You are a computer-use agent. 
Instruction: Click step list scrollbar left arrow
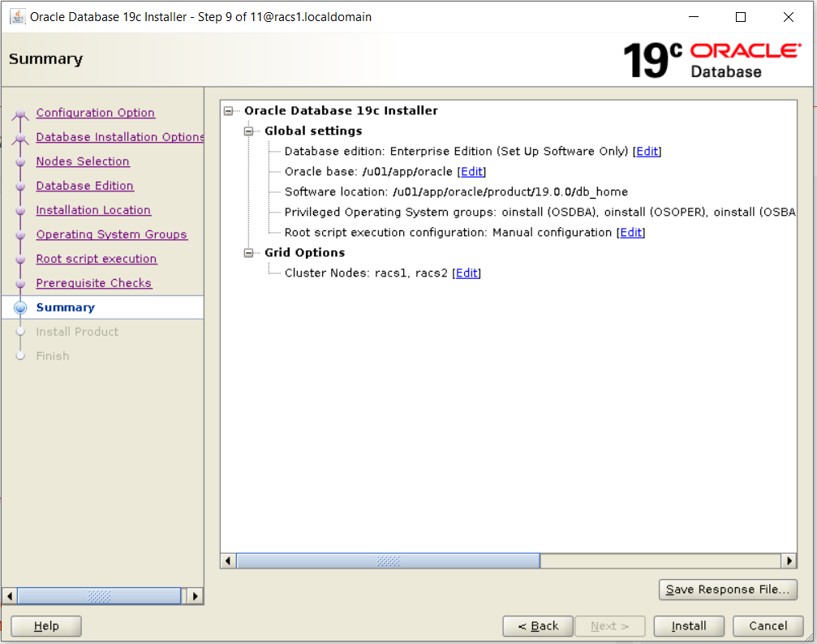(10, 595)
